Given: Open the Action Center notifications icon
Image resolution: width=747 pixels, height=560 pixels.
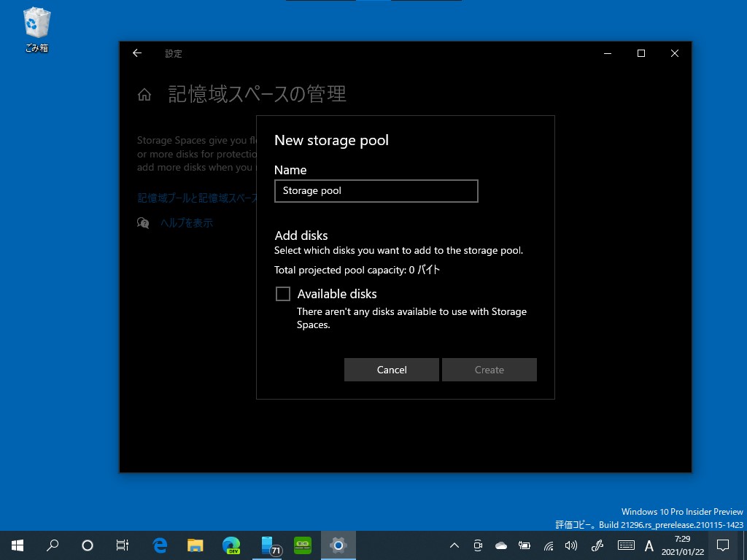Looking at the screenshot, I should (721, 545).
